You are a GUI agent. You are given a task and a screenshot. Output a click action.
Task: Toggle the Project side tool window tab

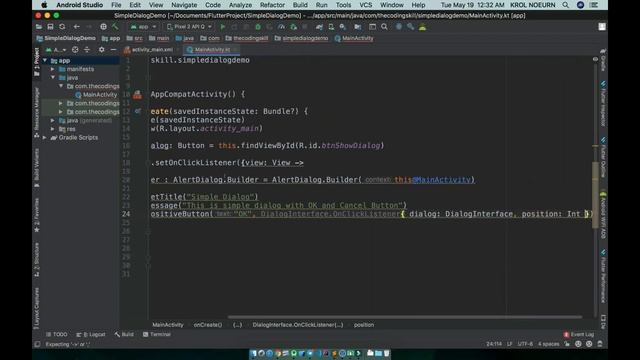click(37, 61)
